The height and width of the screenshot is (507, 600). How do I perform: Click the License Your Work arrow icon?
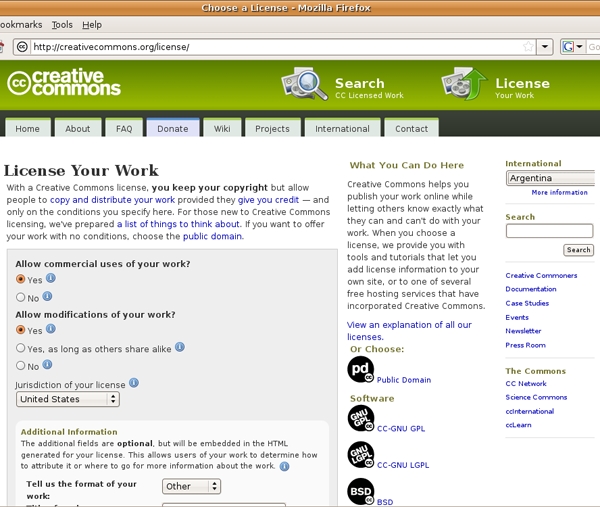pyautogui.click(x=463, y=86)
